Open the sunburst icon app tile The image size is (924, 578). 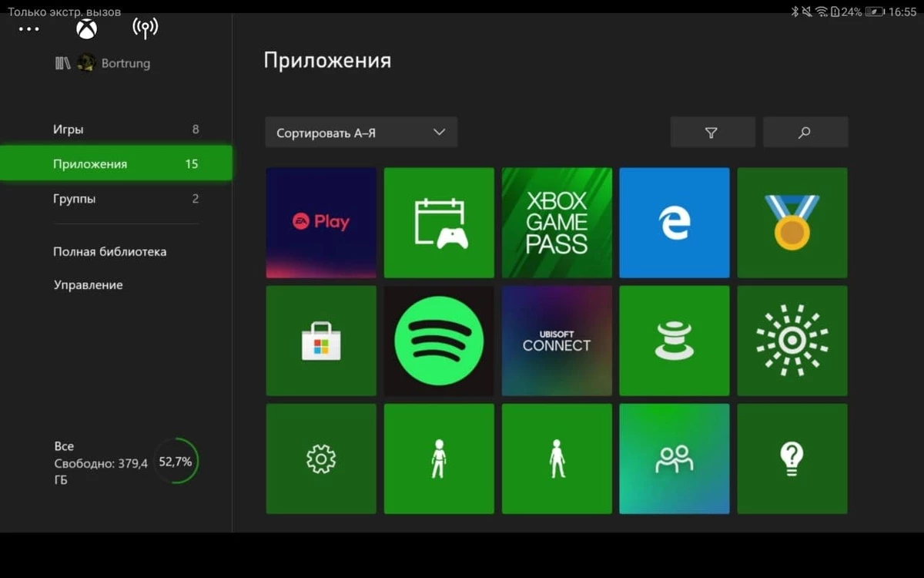(792, 341)
